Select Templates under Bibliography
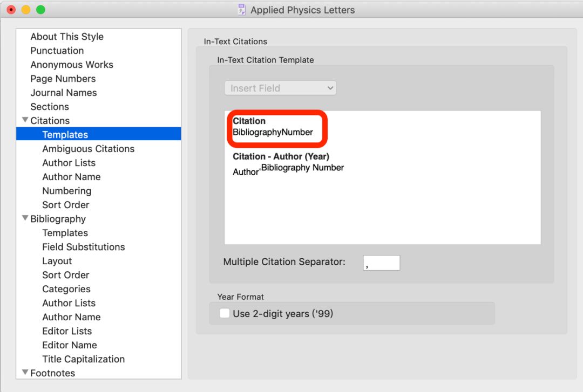583x392 pixels. coord(65,233)
